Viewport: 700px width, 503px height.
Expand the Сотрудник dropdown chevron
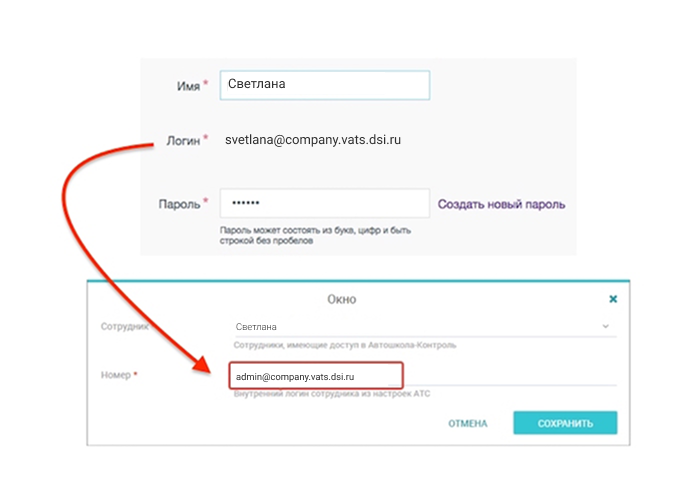click(605, 327)
